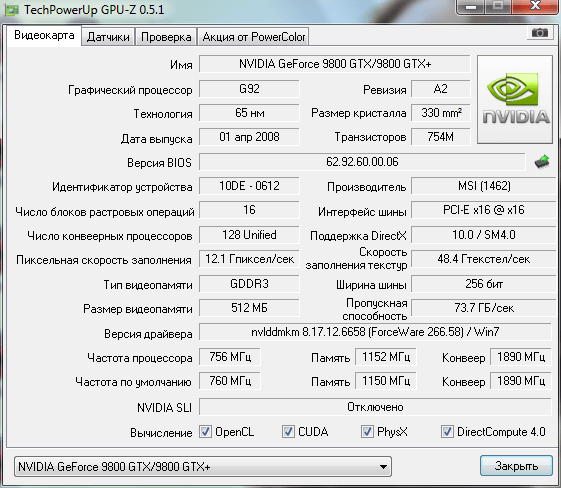Click the NVIDIA logo image
This screenshot has width=561, height=488.
(x=515, y=99)
